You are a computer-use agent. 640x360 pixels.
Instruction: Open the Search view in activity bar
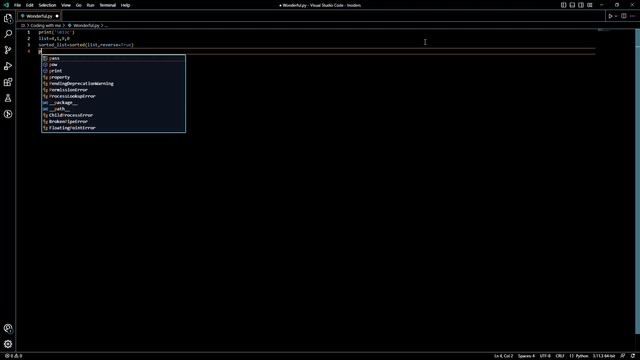point(8,34)
